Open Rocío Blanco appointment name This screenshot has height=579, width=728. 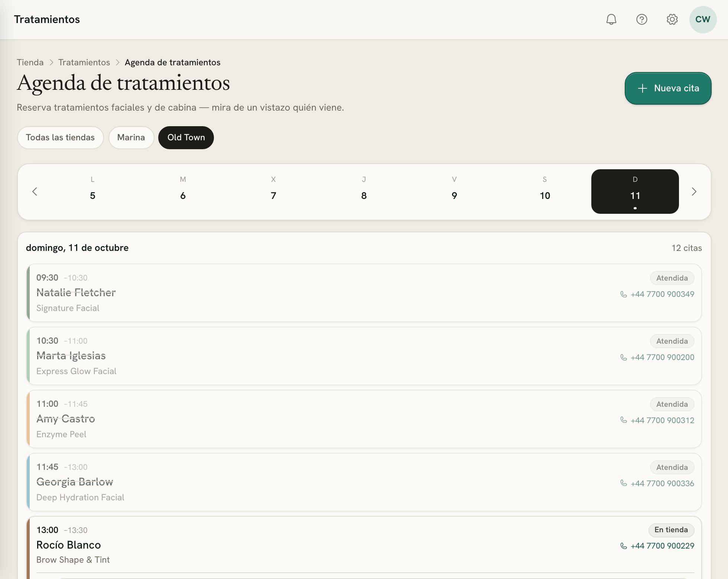tap(69, 545)
